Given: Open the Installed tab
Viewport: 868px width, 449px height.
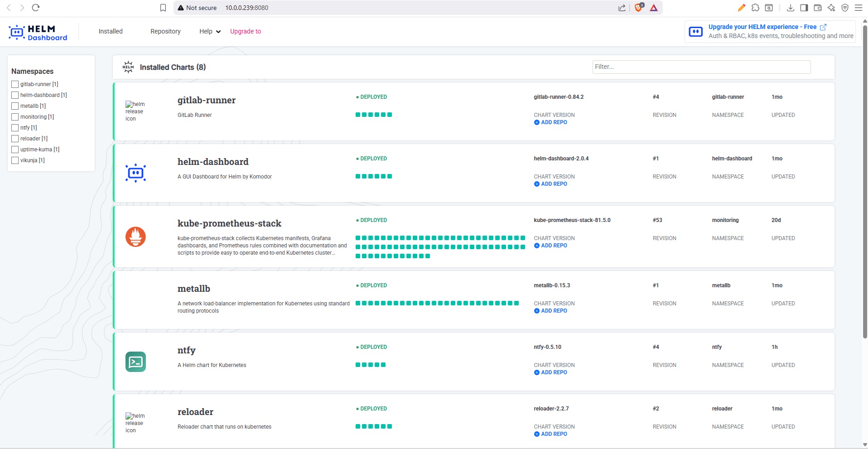Looking at the screenshot, I should (111, 31).
